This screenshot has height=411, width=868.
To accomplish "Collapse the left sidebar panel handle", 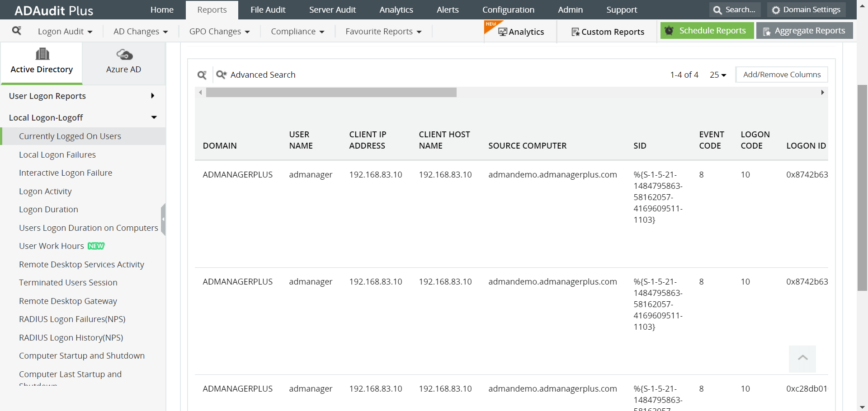I will coord(163,219).
